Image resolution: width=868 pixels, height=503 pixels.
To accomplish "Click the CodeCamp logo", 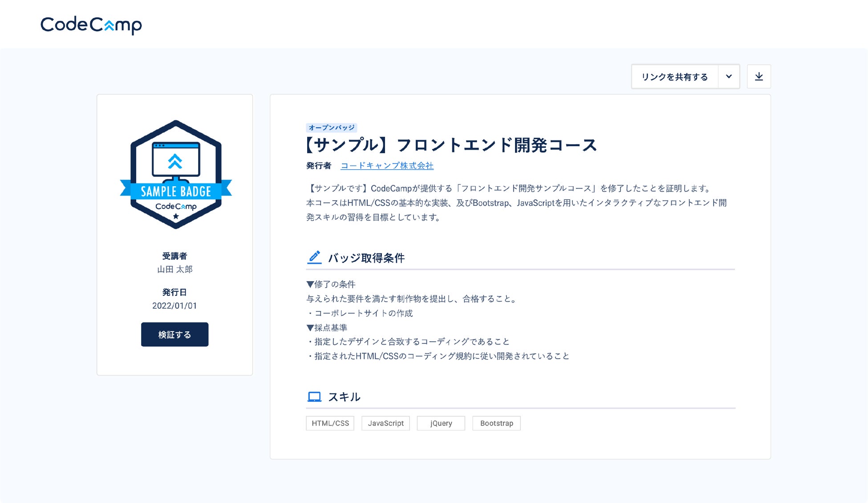I will point(91,25).
